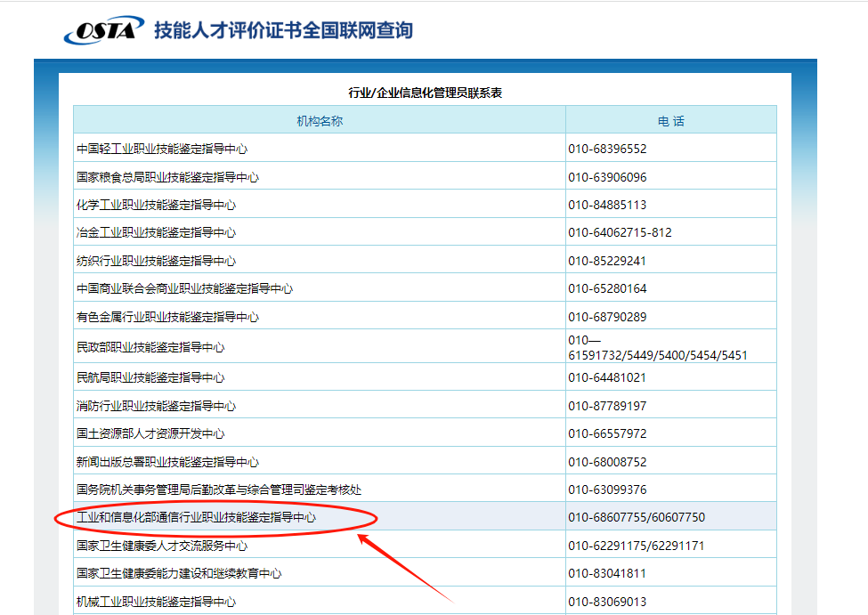Screen dimensions: 868x615
Task: Select 有色金属行业职业技能鉴定指导中心
Action: tap(167, 317)
